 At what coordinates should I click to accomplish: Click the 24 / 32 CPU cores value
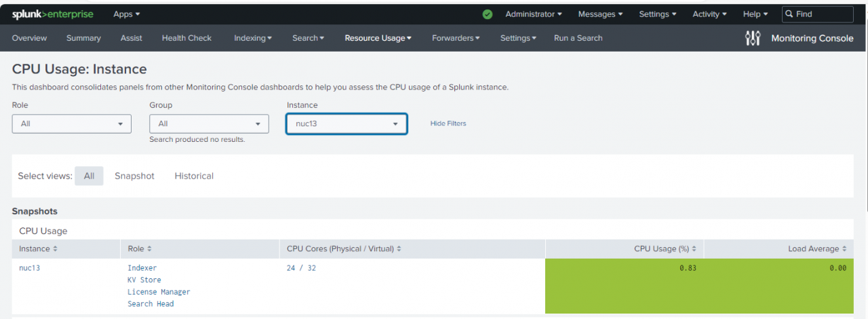[x=301, y=268]
